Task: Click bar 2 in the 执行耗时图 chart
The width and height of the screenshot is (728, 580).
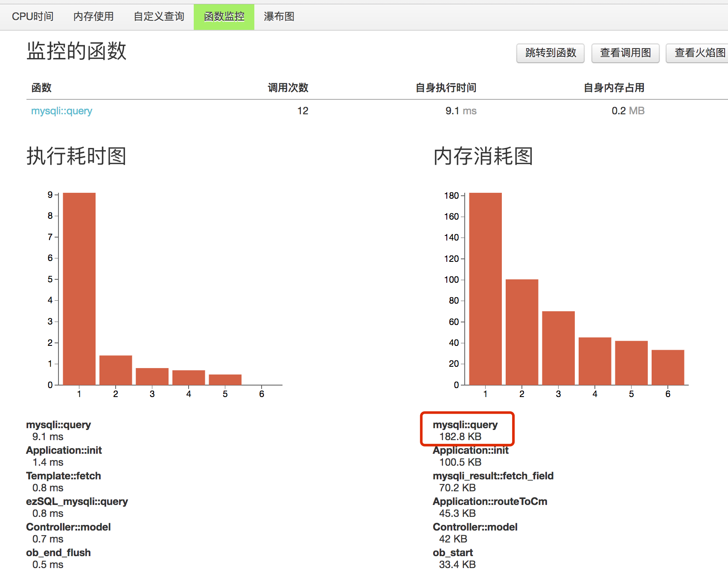Action: pos(116,370)
